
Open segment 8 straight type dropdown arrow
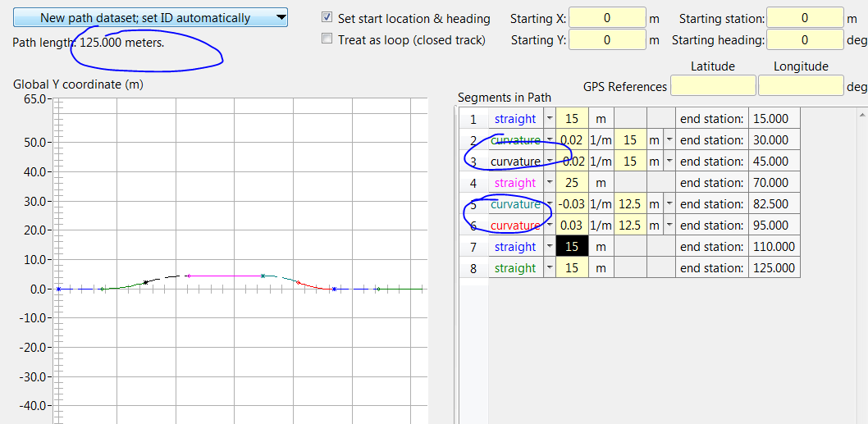[549, 268]
